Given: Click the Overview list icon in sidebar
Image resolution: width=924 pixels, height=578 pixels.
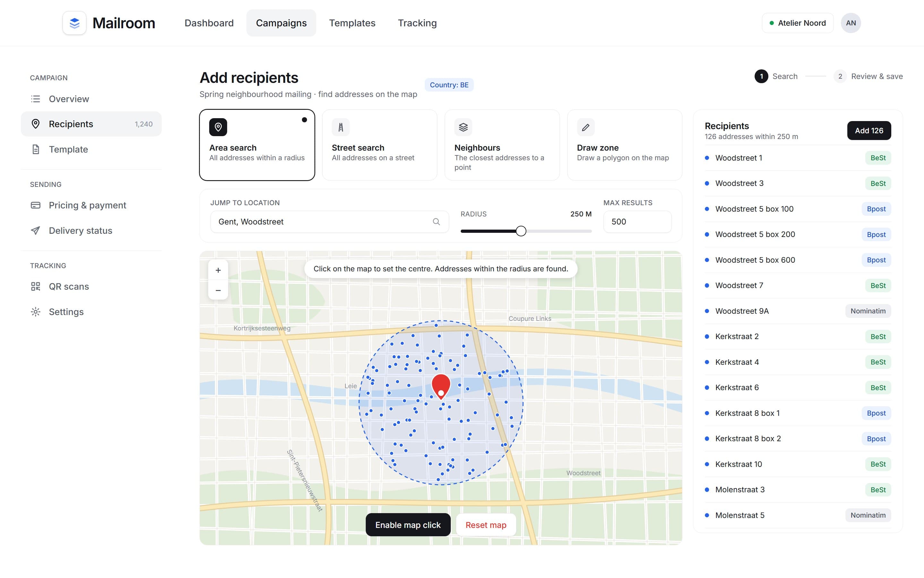Looking at the screenshot, I should [x=36, y=99].
